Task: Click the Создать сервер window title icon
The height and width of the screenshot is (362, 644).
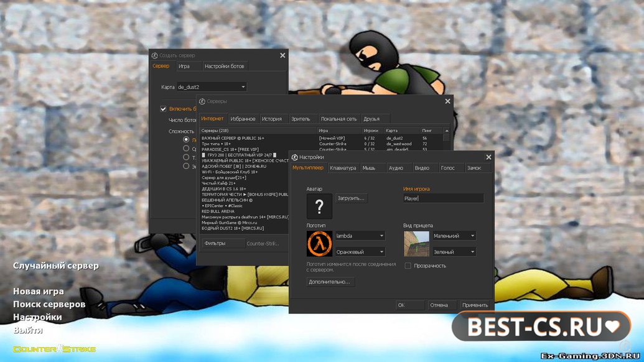Action: [x=154, y=55]
